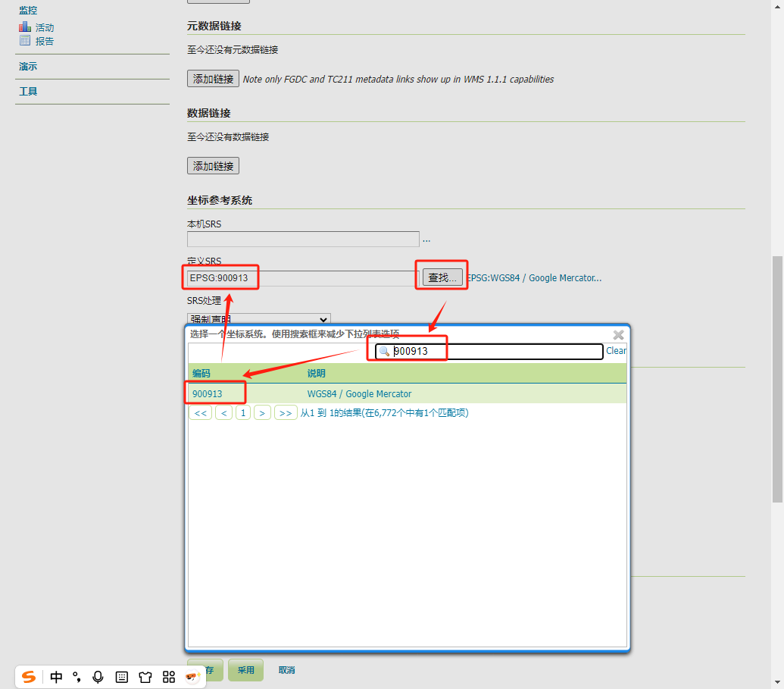Open the skin shirt icon in IME bar

click(145, 677)
